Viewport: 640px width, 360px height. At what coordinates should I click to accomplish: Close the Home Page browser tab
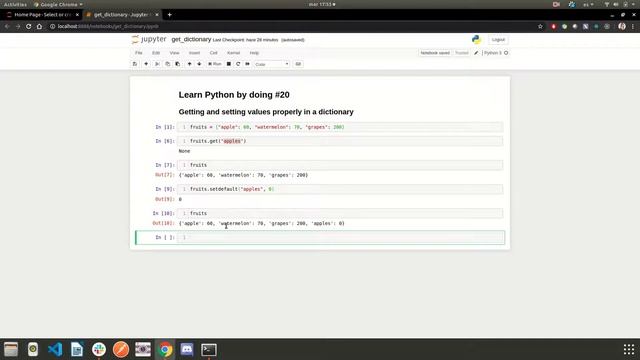(77, 15)
